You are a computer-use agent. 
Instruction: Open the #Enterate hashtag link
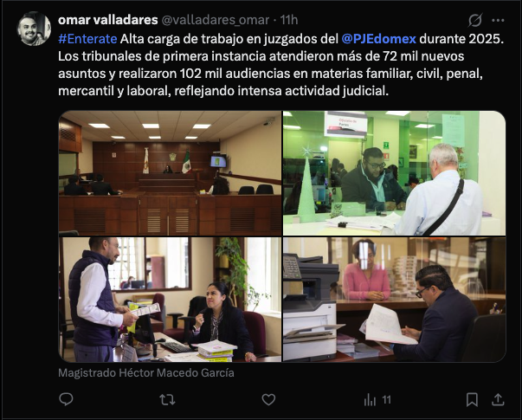(x=87, y=39)
